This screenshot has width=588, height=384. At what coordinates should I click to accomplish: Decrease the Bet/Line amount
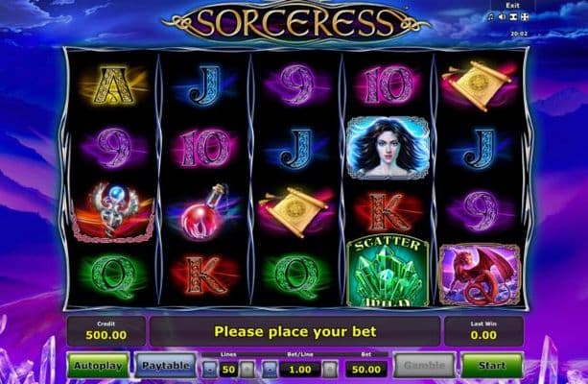pos(270,370)
